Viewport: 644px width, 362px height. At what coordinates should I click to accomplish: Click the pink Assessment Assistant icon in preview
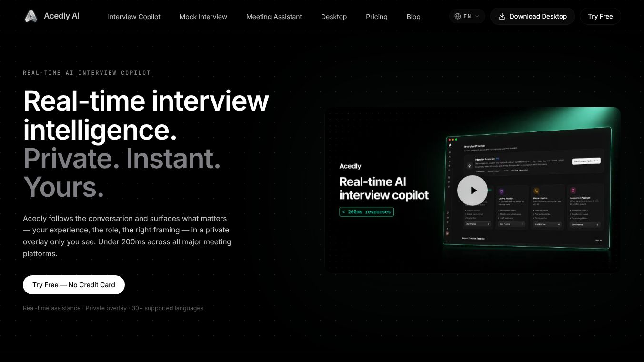tap(573, 190)
